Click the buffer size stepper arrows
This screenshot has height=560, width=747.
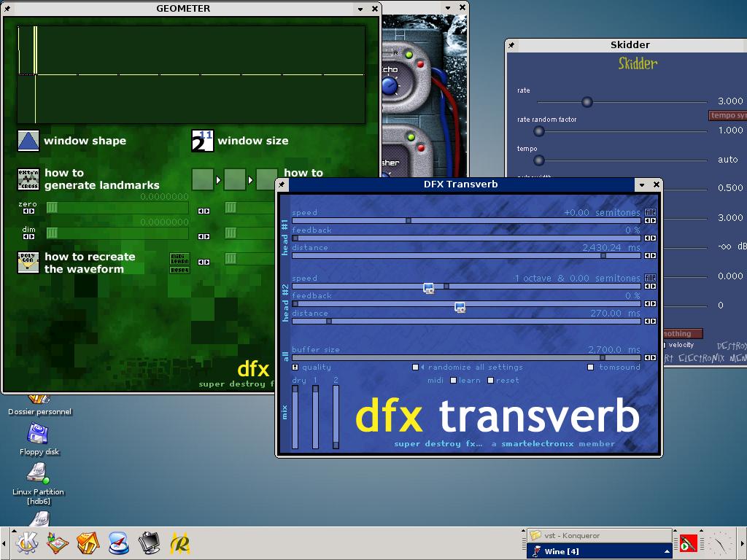[x=650, y=357]
